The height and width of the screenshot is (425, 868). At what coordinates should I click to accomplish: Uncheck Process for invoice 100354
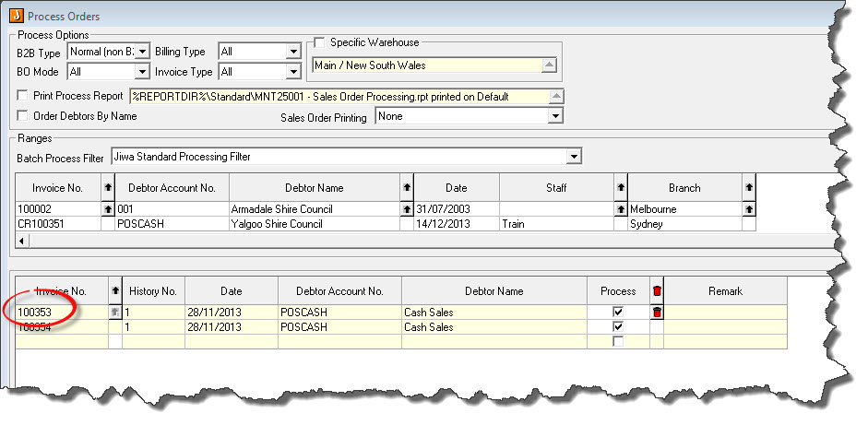point(618,327)
